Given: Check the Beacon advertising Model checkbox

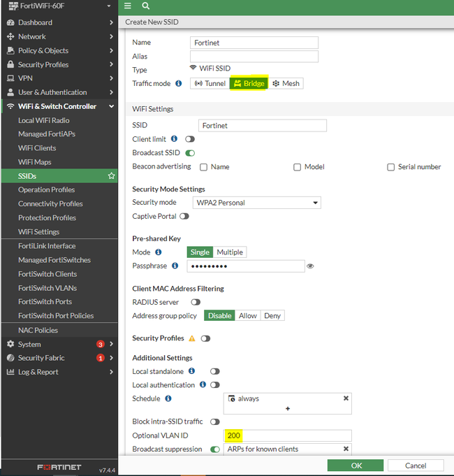Looking at the screenshot, I should coord(298,167).
